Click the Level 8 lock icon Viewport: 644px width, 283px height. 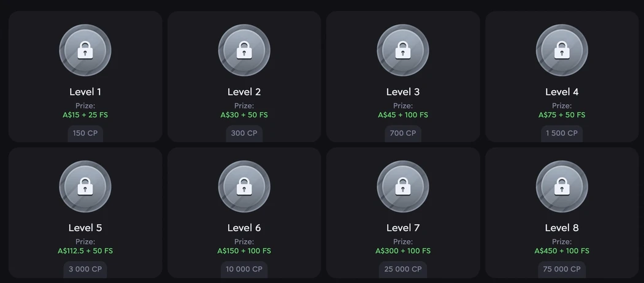coord(562,187)
